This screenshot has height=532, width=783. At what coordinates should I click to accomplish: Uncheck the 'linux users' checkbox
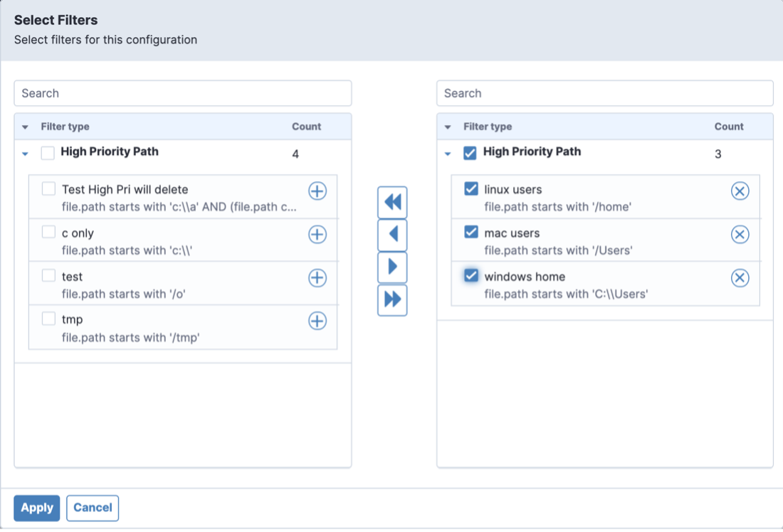[471, 188]
